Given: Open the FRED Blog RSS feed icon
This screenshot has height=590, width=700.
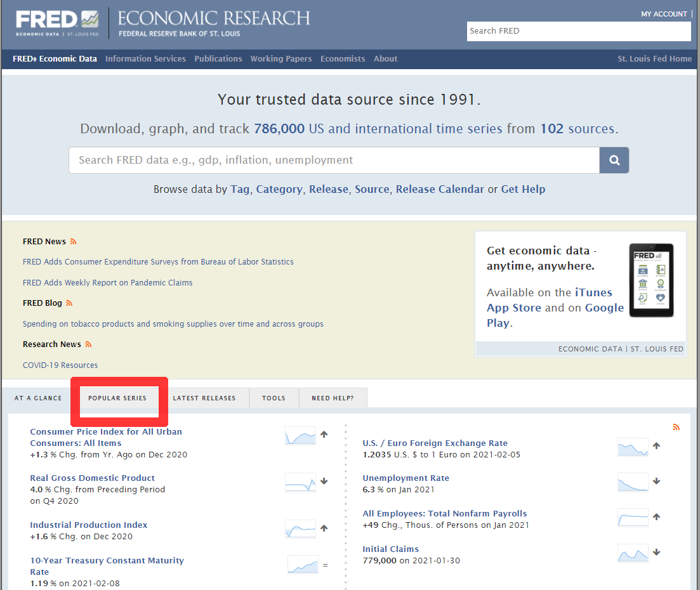Looking at the screenshot, I should coord(69,303).
